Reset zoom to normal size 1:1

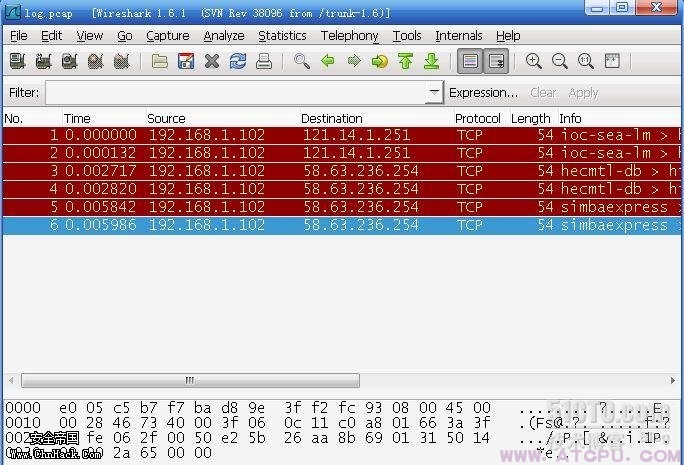(585, 61)
